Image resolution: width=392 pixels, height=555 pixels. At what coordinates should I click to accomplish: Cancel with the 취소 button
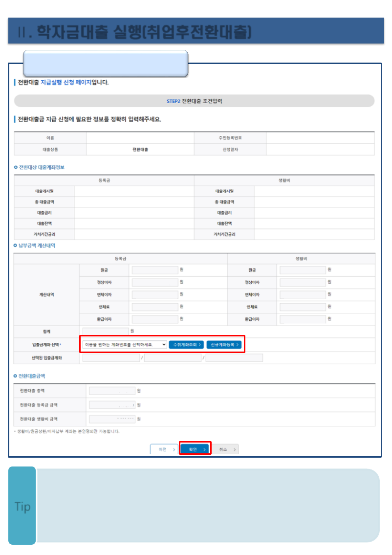[225, 449]
